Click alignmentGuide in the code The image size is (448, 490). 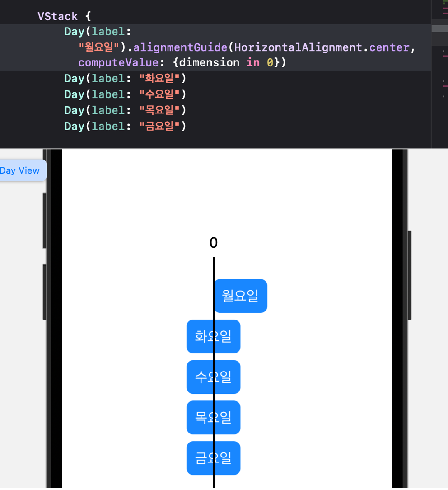click(x=181, y=47)
